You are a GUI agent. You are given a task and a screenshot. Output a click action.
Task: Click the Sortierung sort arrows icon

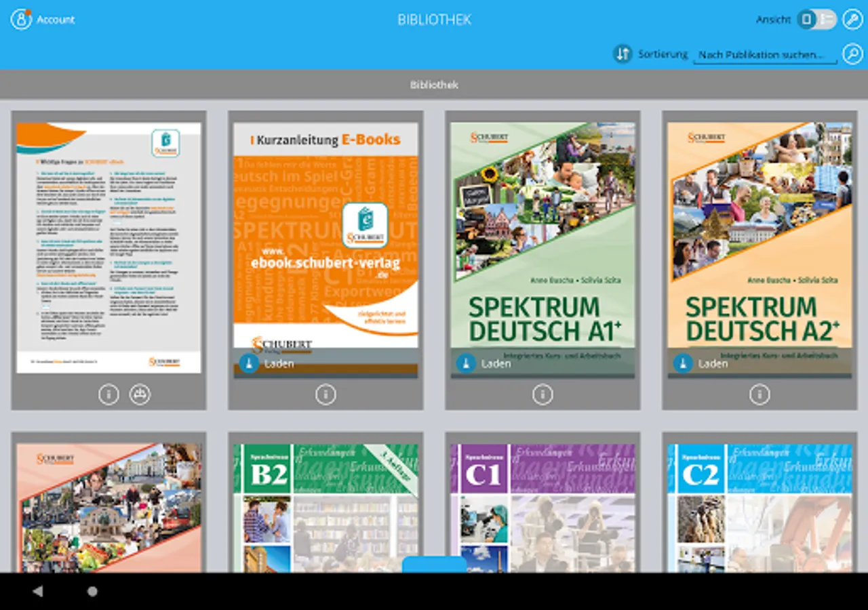coord(623,54)
